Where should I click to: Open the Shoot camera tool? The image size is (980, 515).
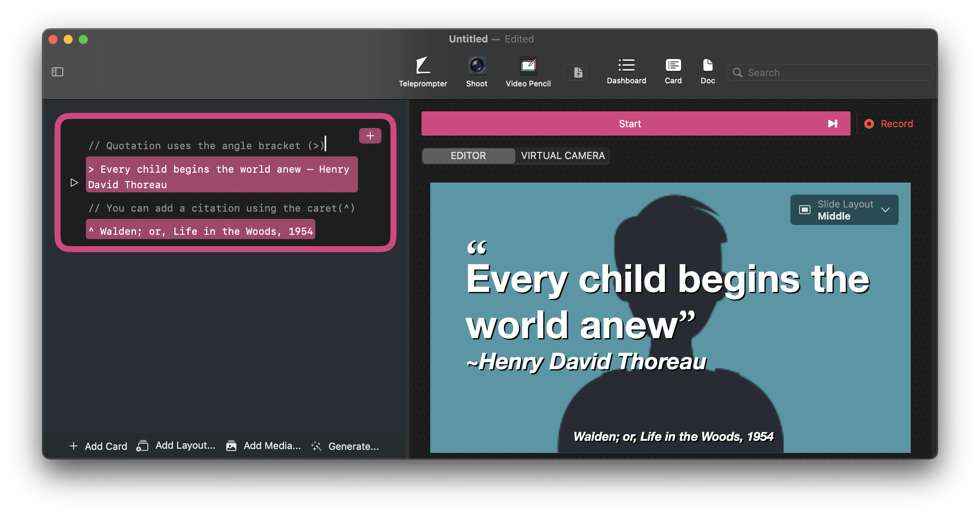tap(476, 72)
